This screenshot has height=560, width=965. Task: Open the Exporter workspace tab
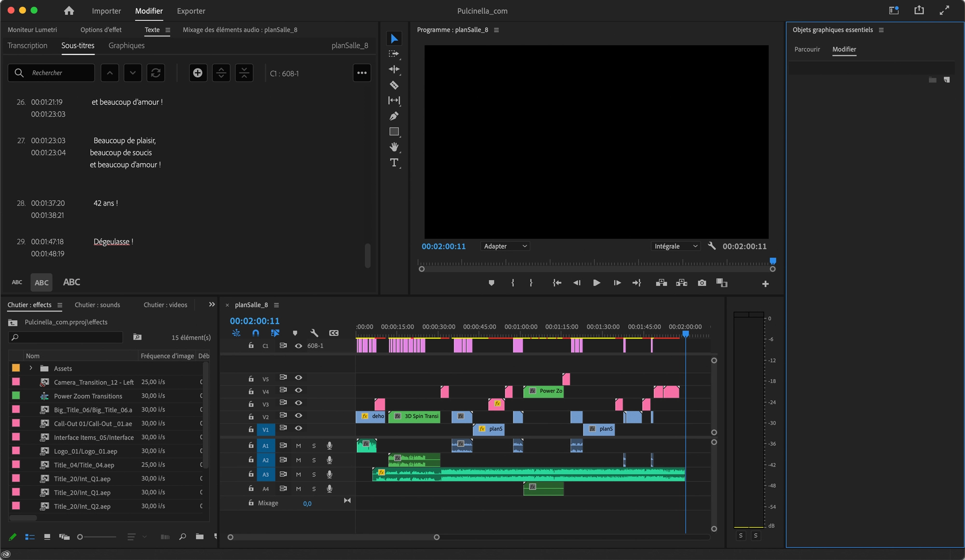pyautogui.click(x=191, y=11)
